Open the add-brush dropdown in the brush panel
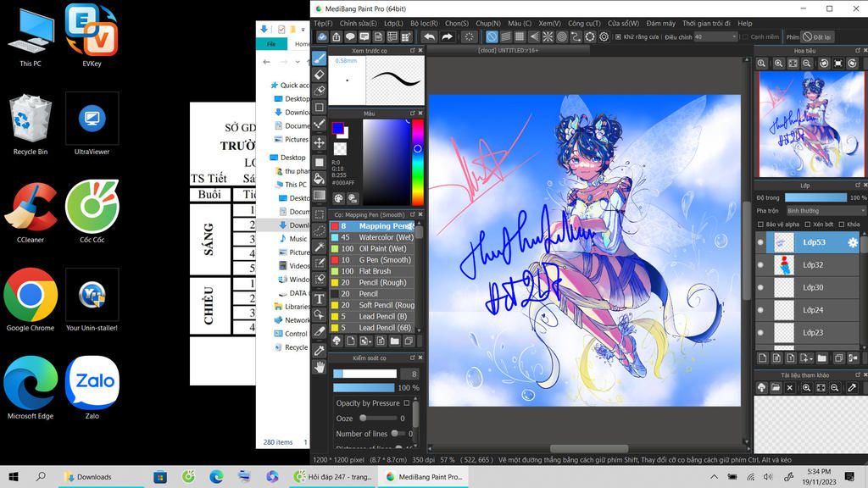The width and height of the screenshot is (868, 488). click(x=366, y=341)
